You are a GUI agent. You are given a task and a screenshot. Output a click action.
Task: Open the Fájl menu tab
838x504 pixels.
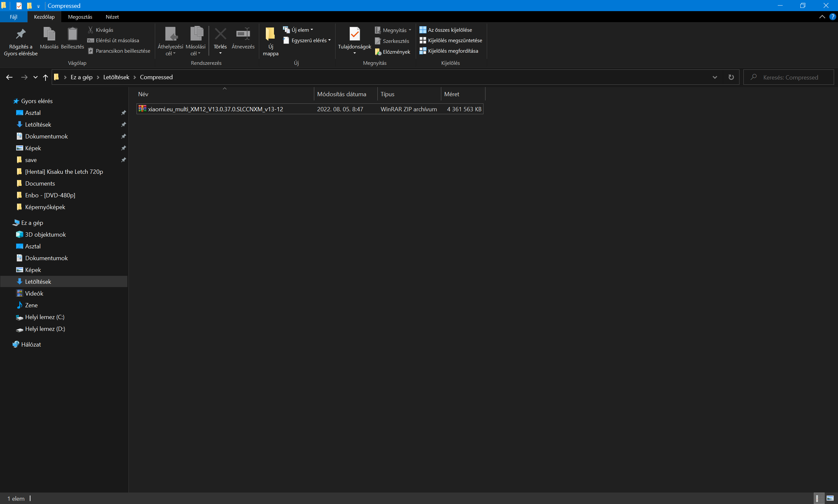click(x=14, y=17)
